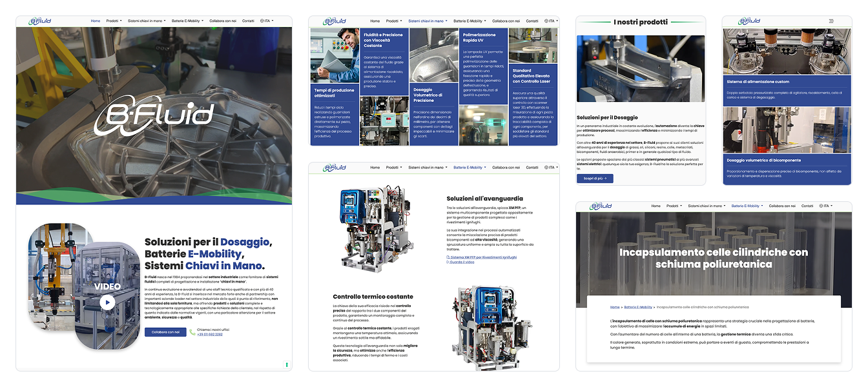Open Sistemi chiavi in mano dropdown on Incapsulamento page
Image resolution: width=868 pixels, height=387 pixels.
[707, 206]
